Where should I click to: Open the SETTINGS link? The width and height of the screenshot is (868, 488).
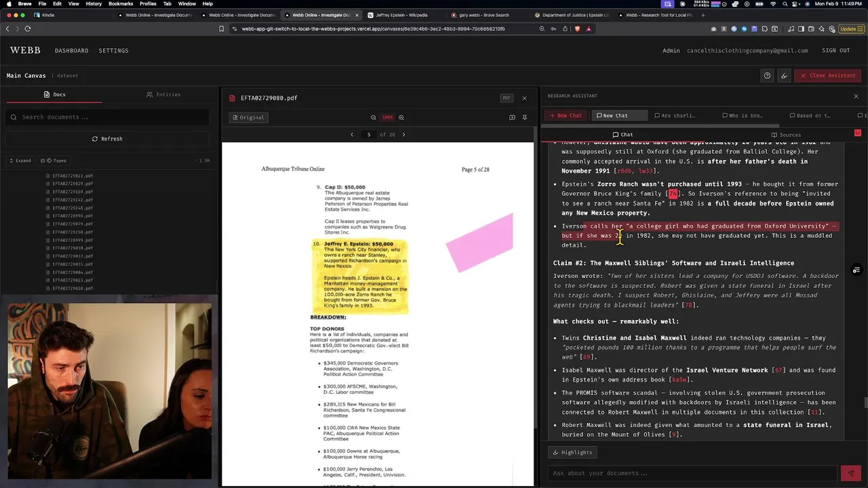(113, 50)
